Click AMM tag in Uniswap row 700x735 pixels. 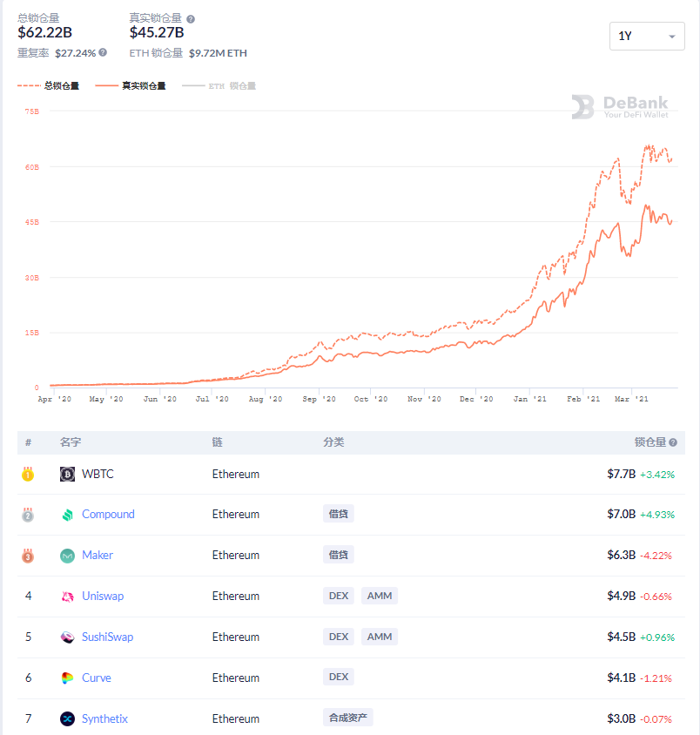[x=379, y=596]
